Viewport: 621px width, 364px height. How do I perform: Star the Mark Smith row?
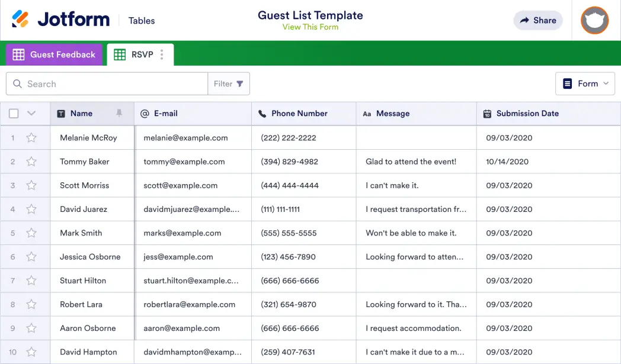tap(32, 233)
